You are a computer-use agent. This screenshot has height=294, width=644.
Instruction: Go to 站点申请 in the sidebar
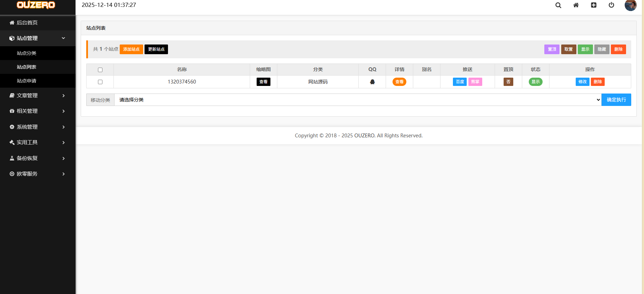click(27, 81)
